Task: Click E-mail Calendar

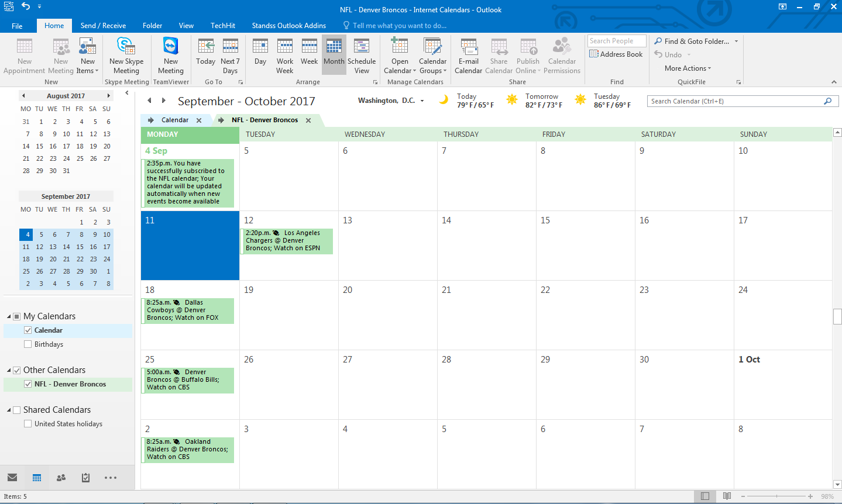Action: (469, 56)
